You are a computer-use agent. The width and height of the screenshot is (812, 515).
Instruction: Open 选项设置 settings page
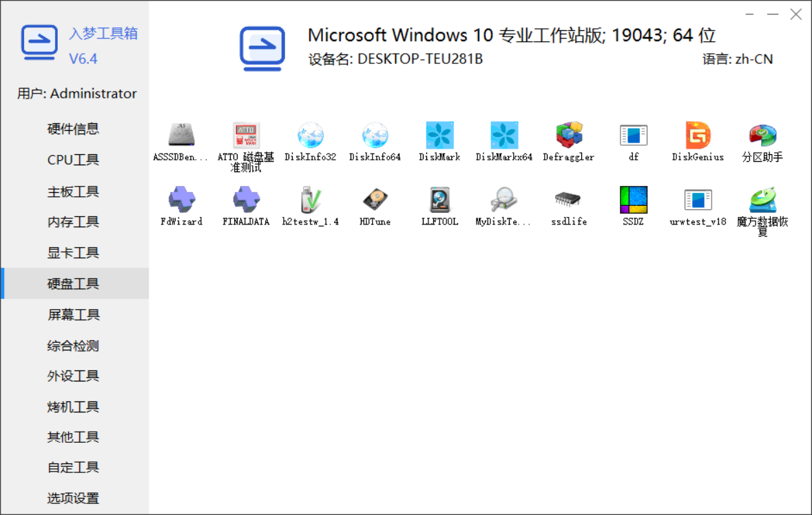(x=73, y=498)
